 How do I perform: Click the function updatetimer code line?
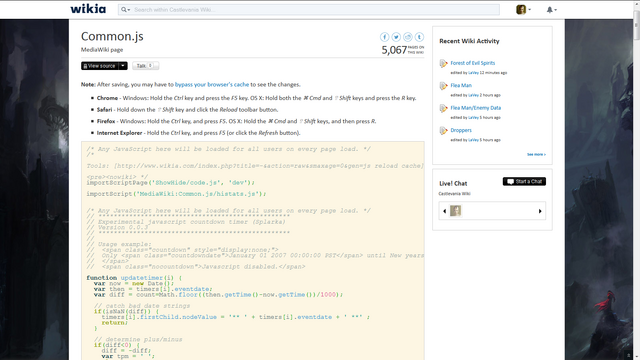click(x=134, y=278)
